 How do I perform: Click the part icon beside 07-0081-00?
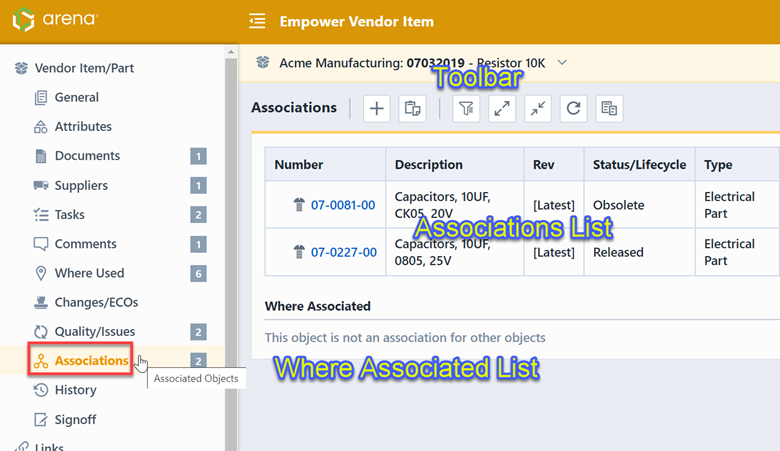tap(299, 204)
